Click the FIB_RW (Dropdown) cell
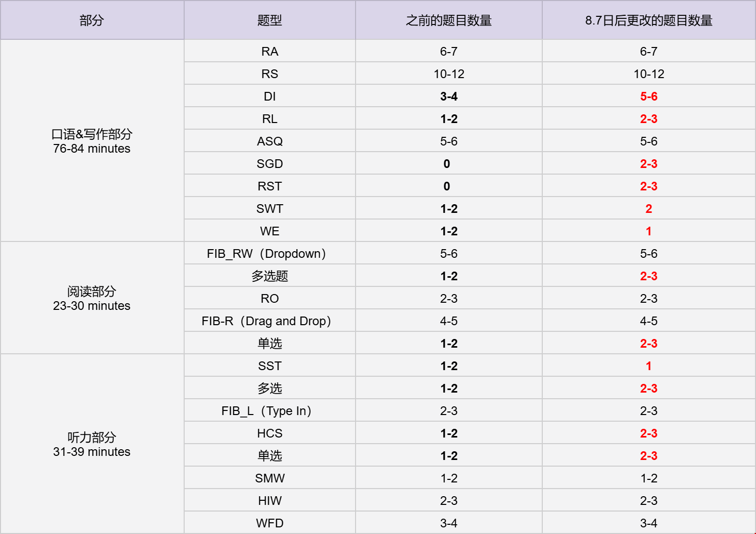756x534 pixels. coord(266,254)
